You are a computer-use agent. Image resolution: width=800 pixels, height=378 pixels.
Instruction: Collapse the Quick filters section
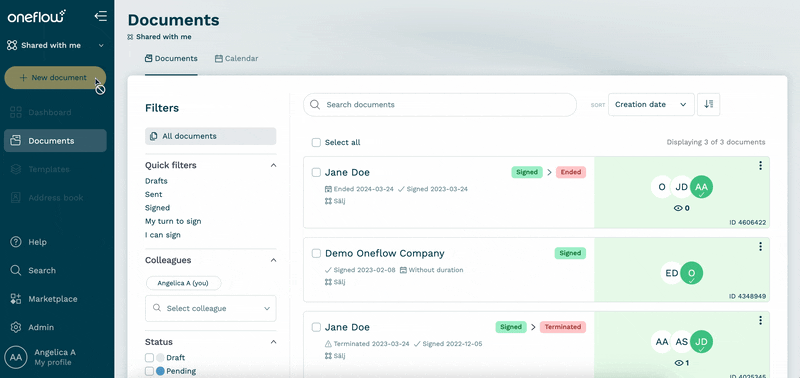click(273, 165)
